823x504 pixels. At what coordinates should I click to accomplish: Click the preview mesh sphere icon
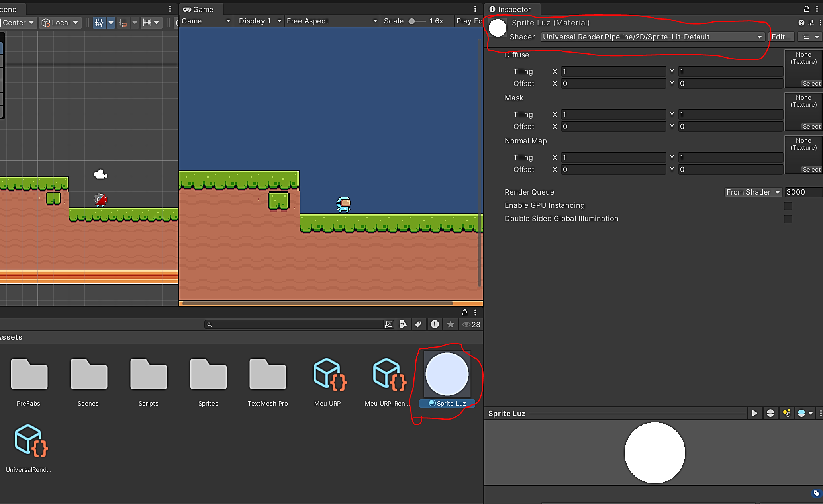770,413
